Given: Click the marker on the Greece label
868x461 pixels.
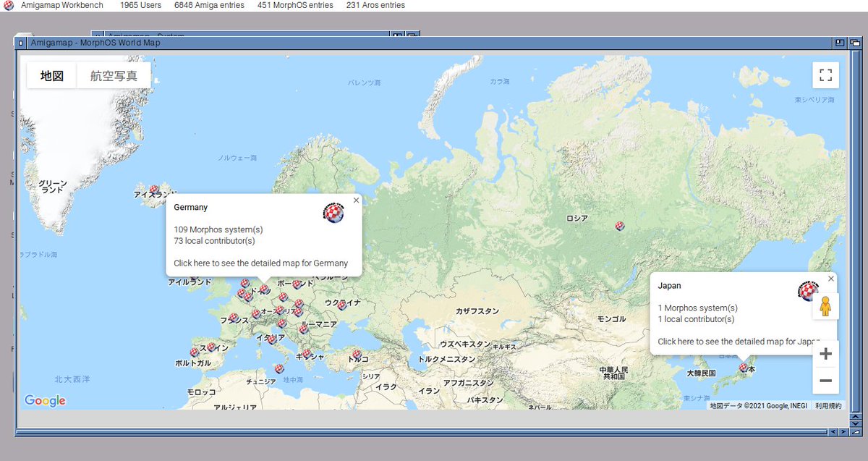Looking at the screenshot, I should pos(307,354).
